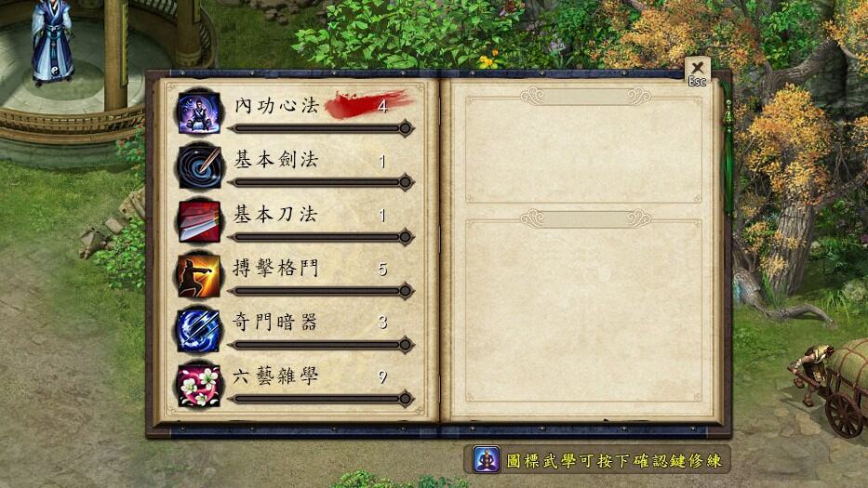Click the blue-robed NPC in the pavilion
This screenshot has width=868, height=488.
[52, 42]
